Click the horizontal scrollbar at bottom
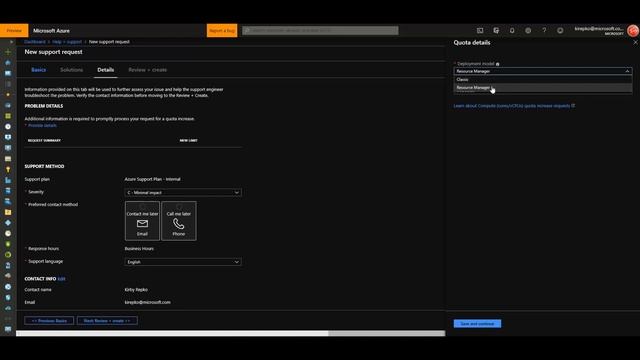Viewport: 640px width, 360px height. coord(172,333)
